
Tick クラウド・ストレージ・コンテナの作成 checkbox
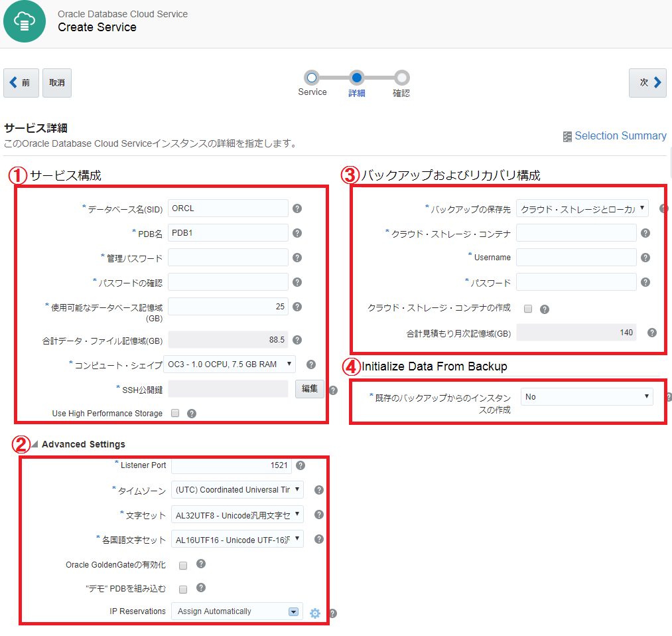528,309
